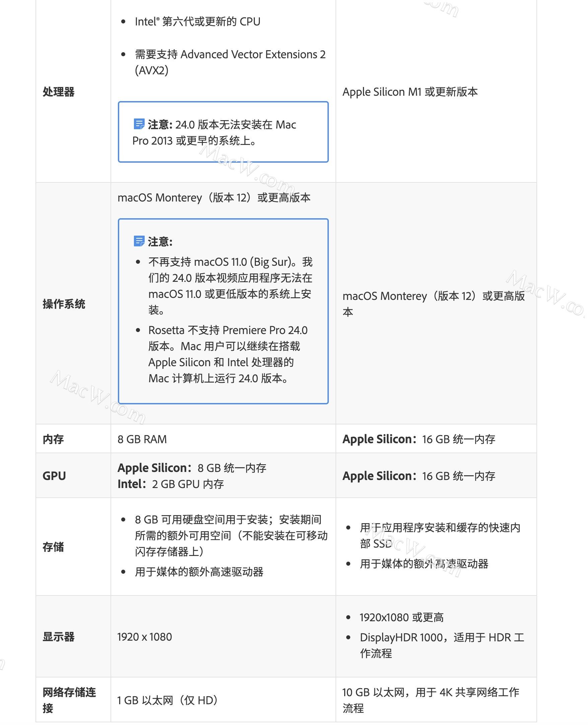The image size is (588, 725).
Task: Click the Intel 第六代或更新的 CPU bullet
Action: pyautogui.click(x=198, y=22)
